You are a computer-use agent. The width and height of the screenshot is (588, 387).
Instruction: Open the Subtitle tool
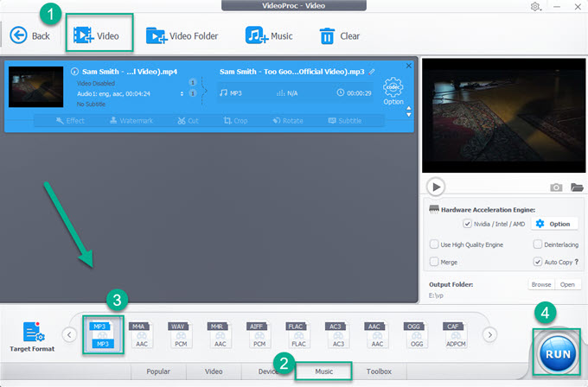[x=345, y=121]
